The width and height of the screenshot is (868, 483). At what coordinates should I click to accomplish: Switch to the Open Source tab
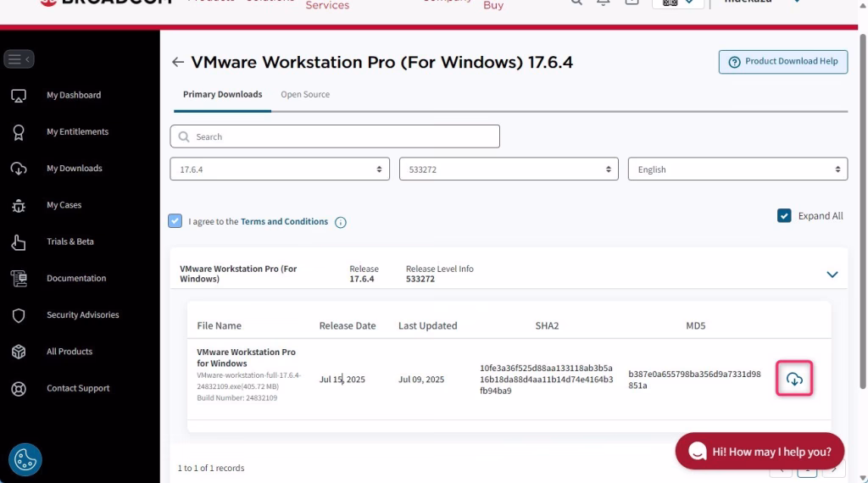(x=305, y=95)
